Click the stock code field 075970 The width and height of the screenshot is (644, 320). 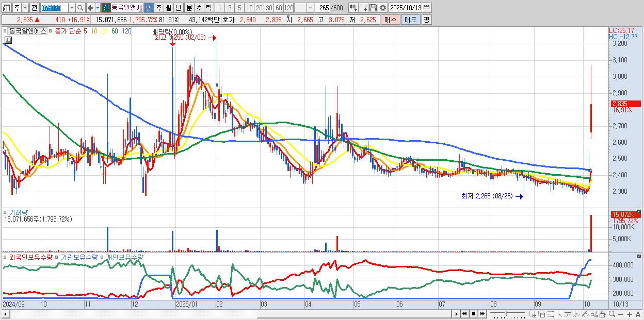click(x=54, y=8)
